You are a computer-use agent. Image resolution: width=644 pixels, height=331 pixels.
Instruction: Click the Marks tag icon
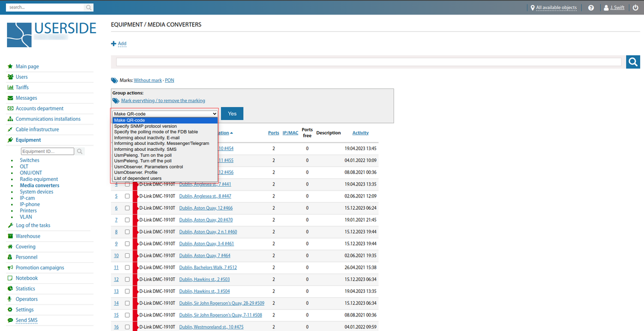click(x=114, y=80)
